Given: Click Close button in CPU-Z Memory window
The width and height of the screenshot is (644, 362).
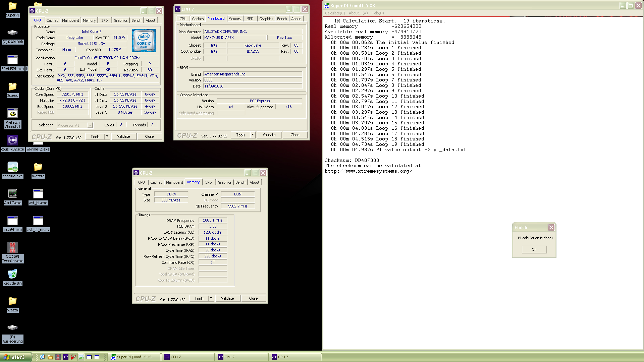Looking at the screenshot, I should (253, 298).
